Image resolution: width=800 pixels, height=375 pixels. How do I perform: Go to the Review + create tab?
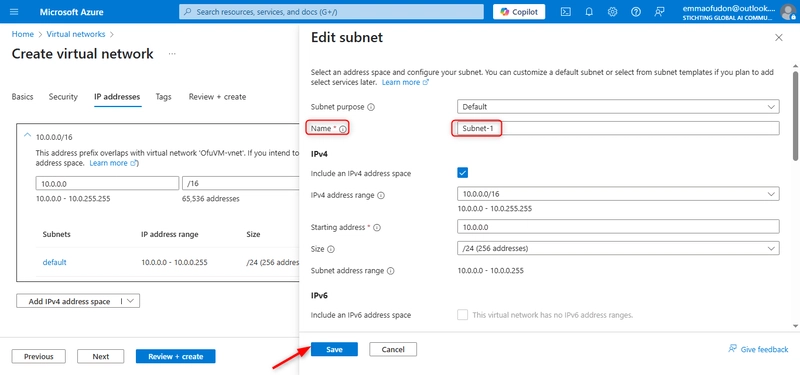pos(217,96)
